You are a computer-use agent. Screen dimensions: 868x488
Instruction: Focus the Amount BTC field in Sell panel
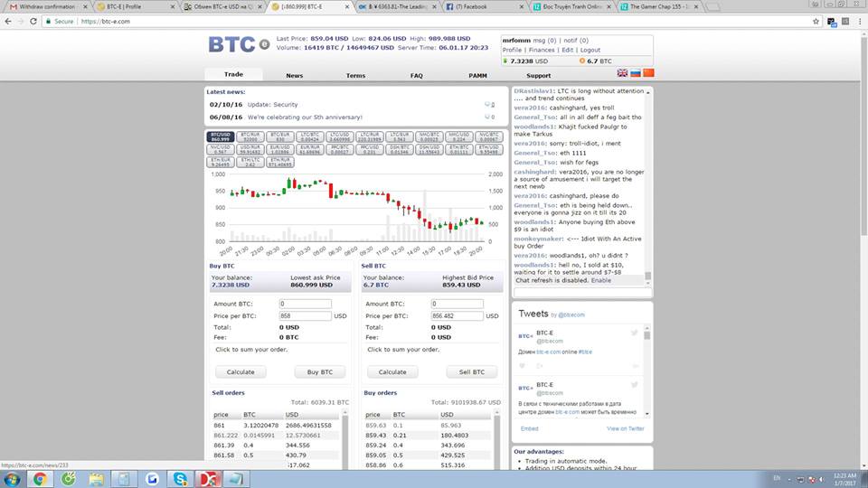click(x=457, y=304)
